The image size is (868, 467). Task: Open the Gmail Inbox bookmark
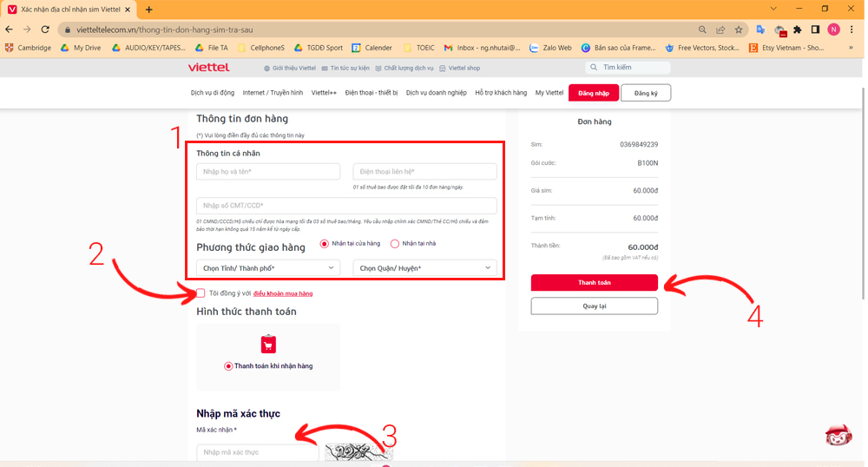pos(482,48)
